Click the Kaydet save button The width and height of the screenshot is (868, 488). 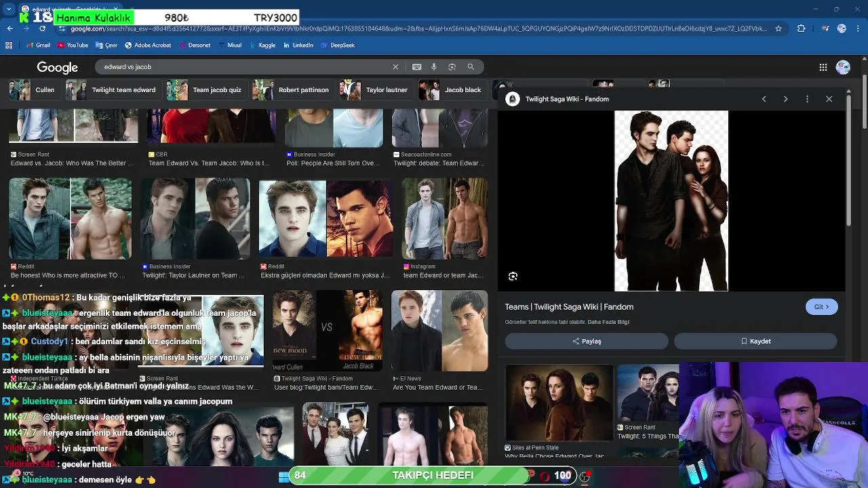coord(755,341)
